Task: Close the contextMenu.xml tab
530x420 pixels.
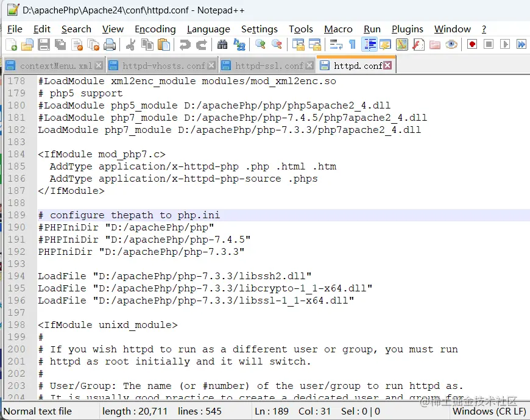Action: (99, 65)
